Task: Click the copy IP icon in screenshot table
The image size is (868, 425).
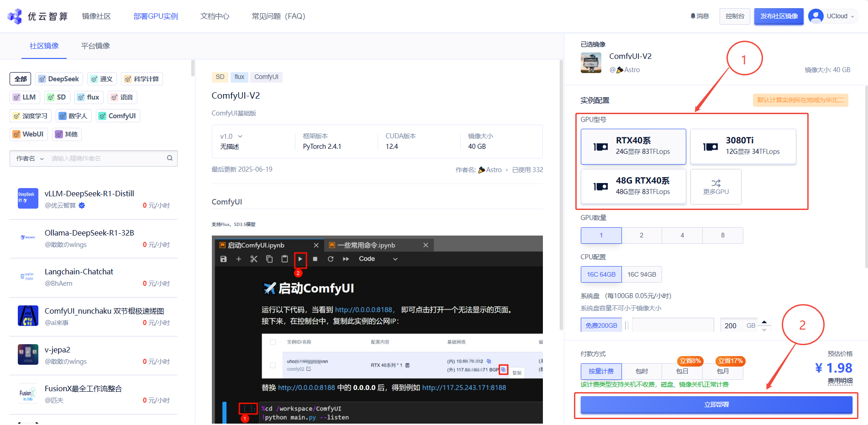Action: point(503,369)
